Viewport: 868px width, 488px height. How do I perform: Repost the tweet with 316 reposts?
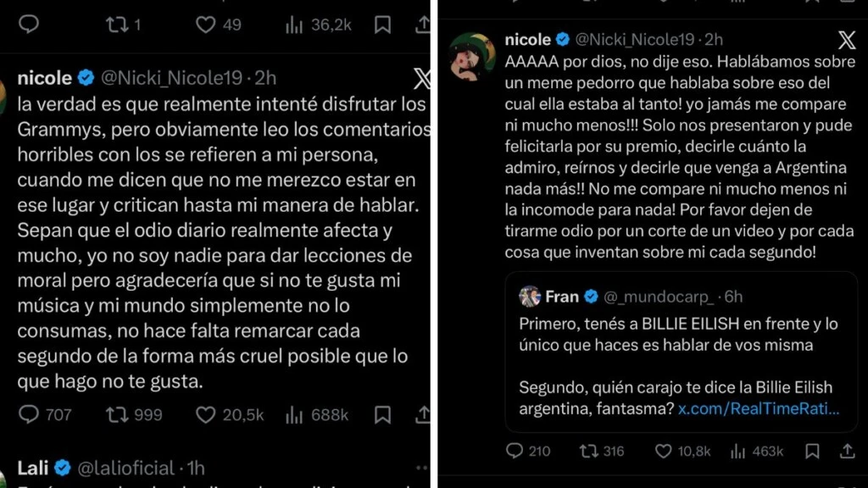[x=589, y=451]
